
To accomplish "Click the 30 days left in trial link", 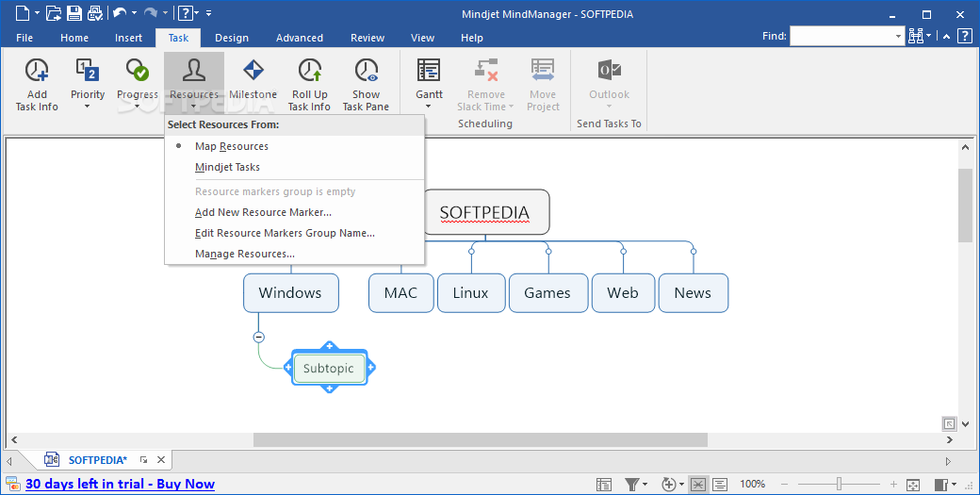I will coord(120,484).
